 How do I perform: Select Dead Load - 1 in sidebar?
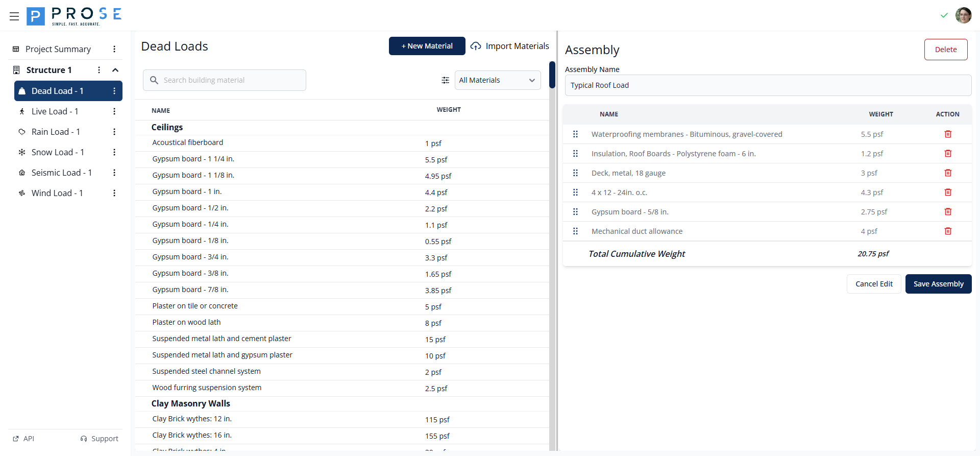click(68, 91)
